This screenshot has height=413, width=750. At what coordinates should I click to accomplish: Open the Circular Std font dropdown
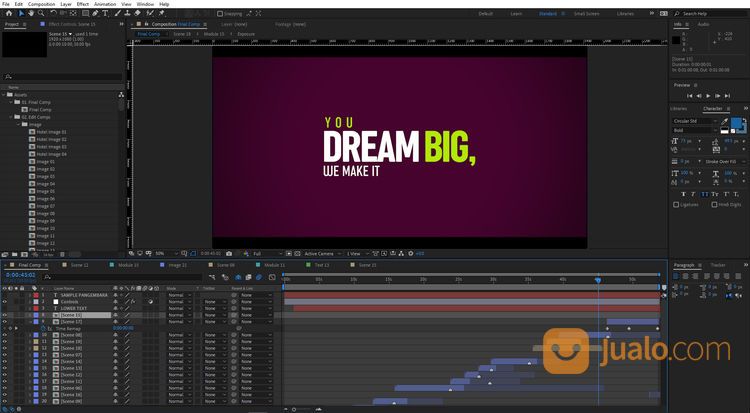[x=694, y=121]
